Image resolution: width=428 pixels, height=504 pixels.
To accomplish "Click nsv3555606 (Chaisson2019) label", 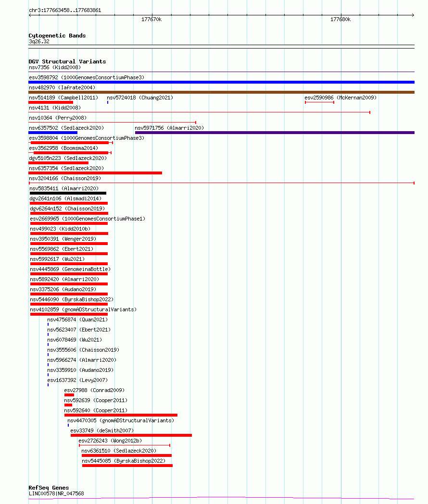I will pos(83,350).
